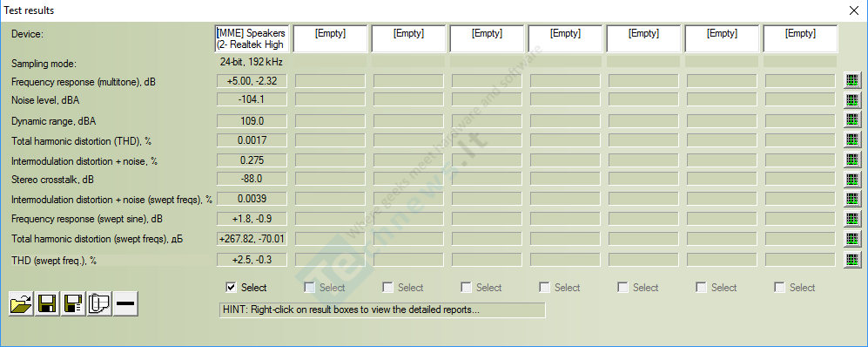Click the open folder icon to load results

(22, 303)
